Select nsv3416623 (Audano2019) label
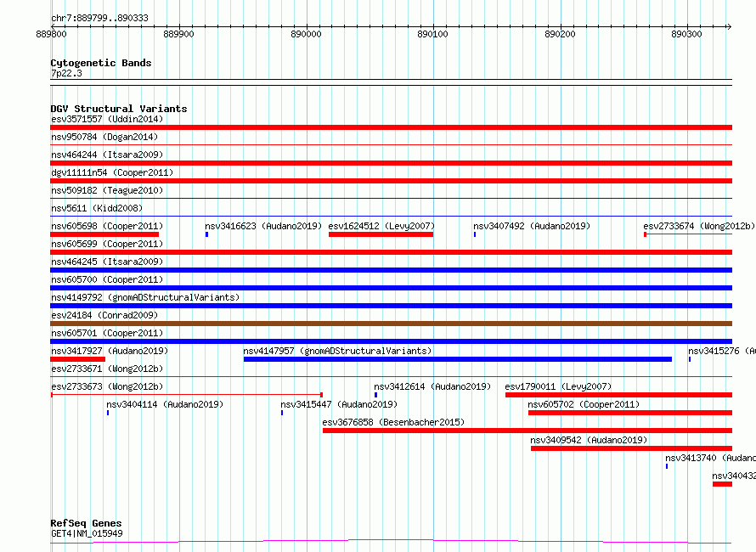This screenshot has height=552, width=756. click(x=263, y=226)
